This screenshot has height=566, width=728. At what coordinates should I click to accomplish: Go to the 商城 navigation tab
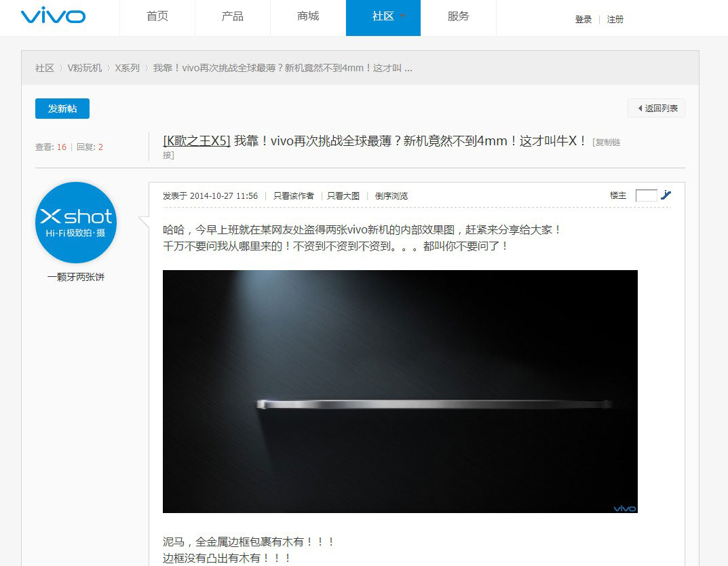308,17
